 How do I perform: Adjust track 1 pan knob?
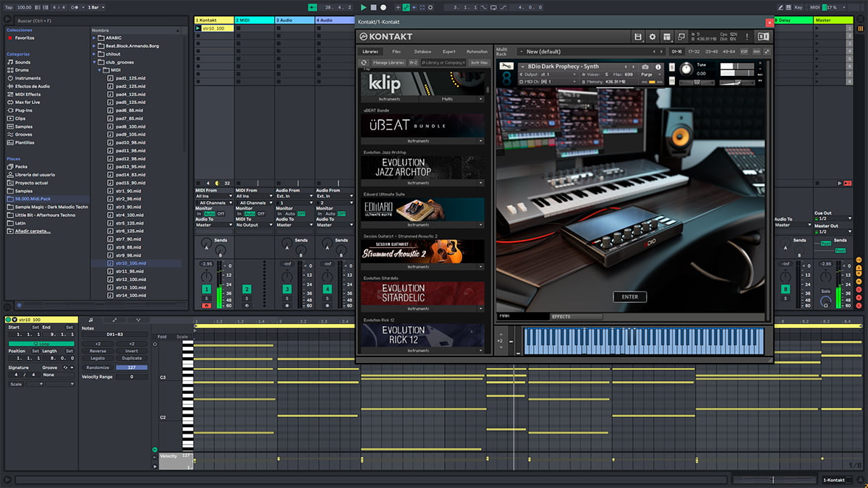point(206,277)
